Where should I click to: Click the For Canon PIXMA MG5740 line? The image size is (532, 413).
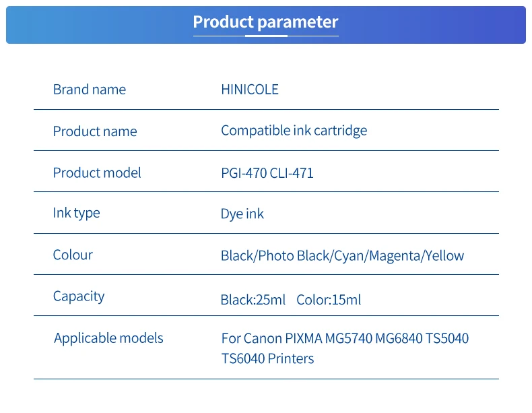(x=345, y=338)
